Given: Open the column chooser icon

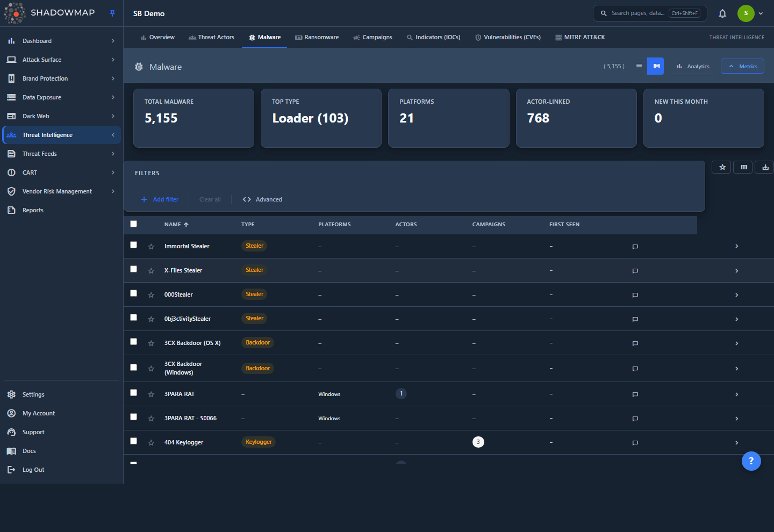Looking at the screenshot, I should pyautogui.click(x=744, y=167).
